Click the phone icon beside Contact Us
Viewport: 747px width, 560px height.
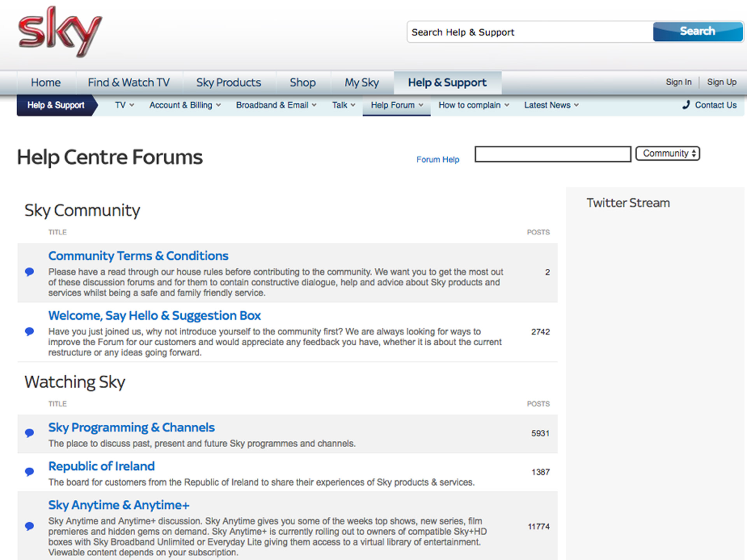[x=686, y=105]
